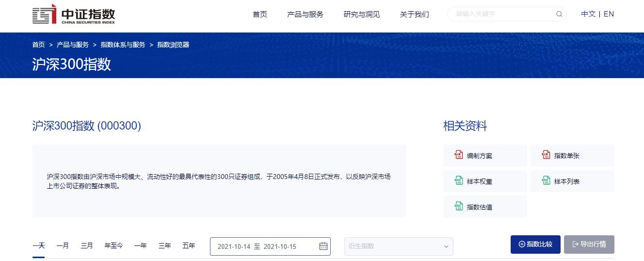Go to 指数体系与服务 in the breadcrumb
This screenshot has width=644, height=261.
[x=123, y=45]
